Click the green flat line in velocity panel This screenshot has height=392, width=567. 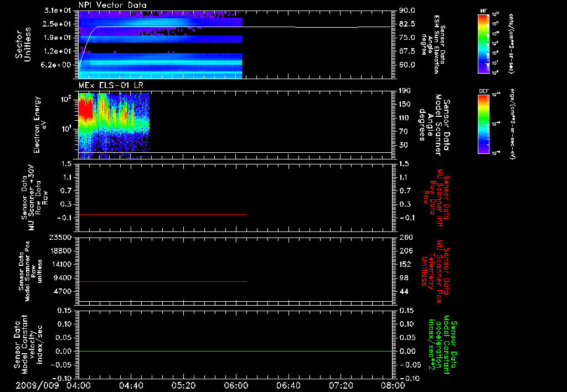point(235,351)
